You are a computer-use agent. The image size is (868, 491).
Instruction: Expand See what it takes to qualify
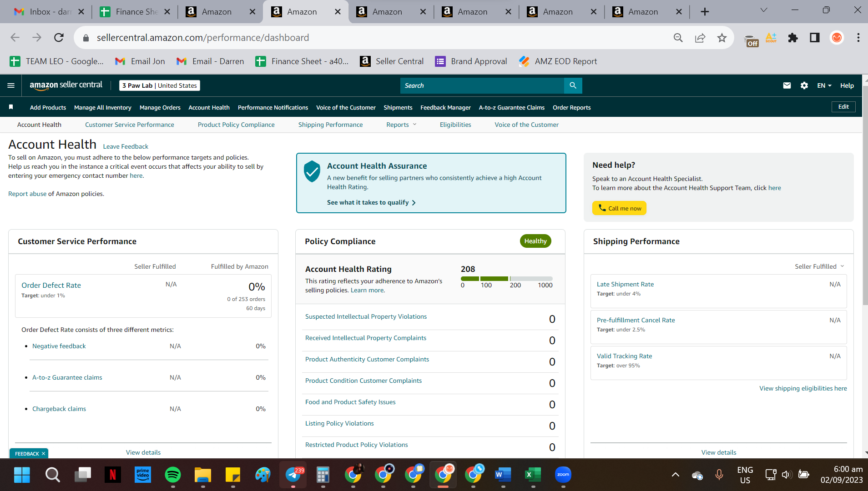[371, 202]
